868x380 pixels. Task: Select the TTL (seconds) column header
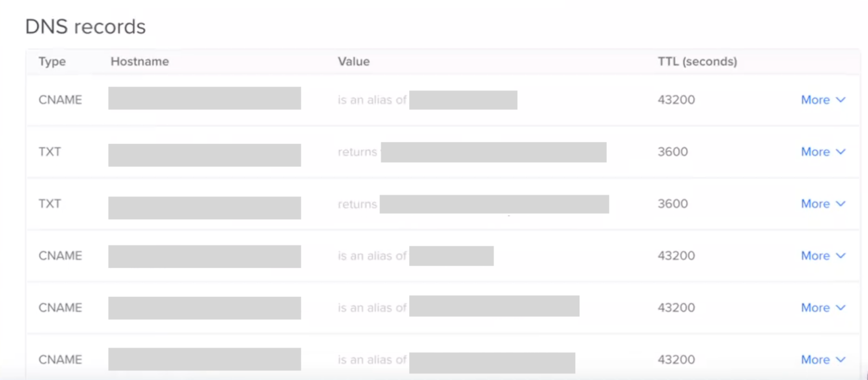pyautogui.click(x=698, y=61)
